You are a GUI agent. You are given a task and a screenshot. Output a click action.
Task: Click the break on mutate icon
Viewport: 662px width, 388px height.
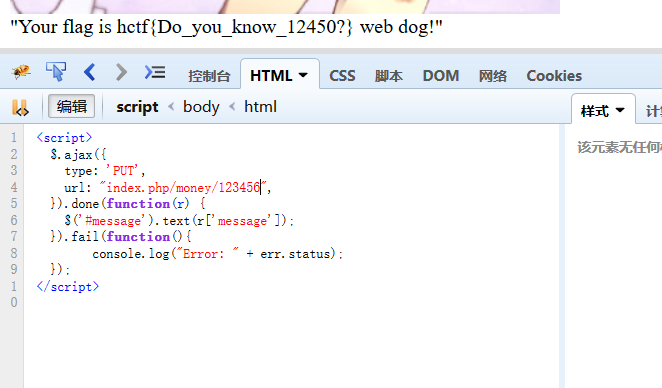20,108
